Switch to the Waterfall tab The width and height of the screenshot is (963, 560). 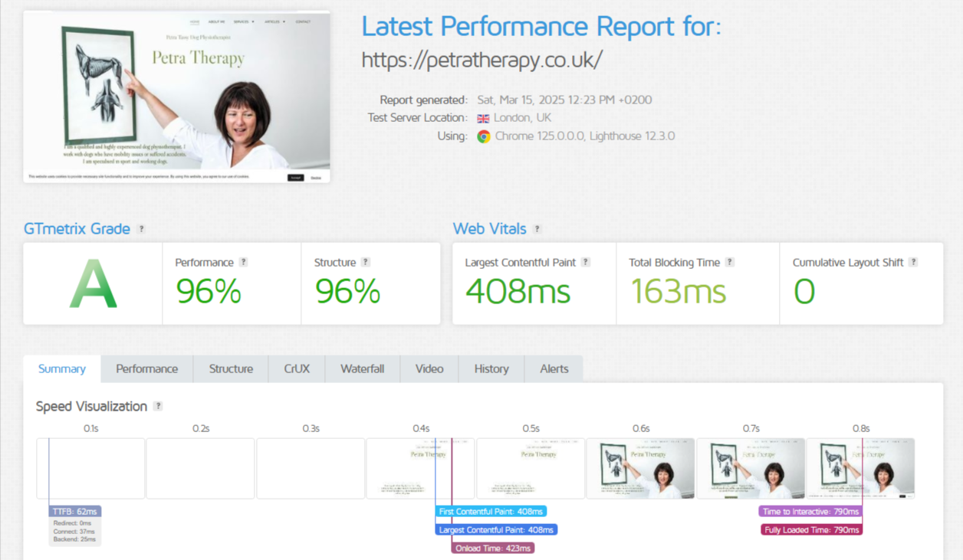point(363,368)
